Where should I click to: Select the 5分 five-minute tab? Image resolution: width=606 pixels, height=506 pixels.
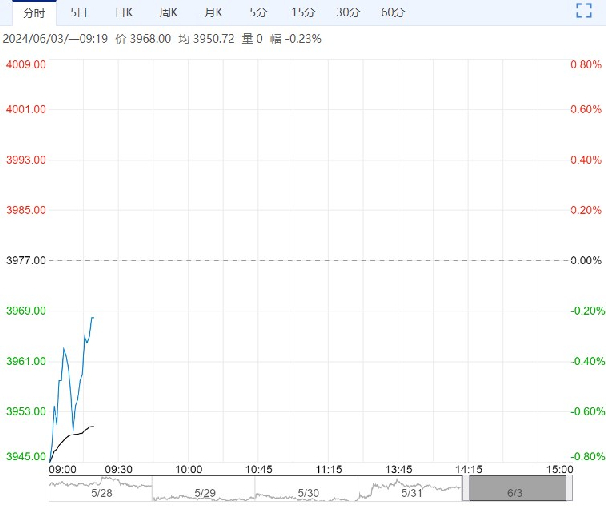click(x=258, y=12)
